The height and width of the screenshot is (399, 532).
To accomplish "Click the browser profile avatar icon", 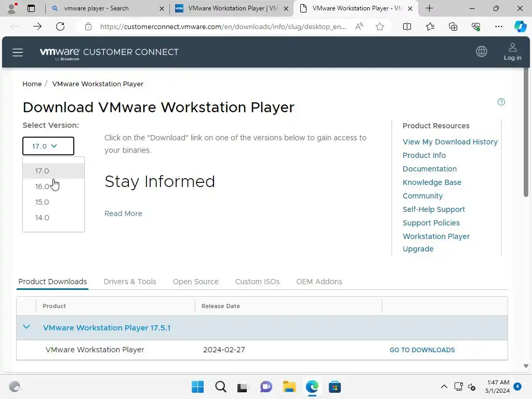I will click(12, 8).
